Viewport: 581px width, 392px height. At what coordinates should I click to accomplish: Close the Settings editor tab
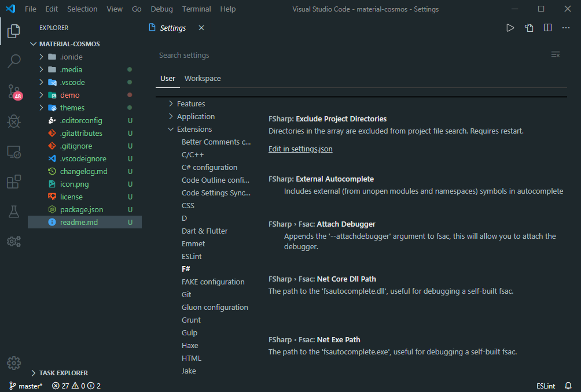pos(201,28)
